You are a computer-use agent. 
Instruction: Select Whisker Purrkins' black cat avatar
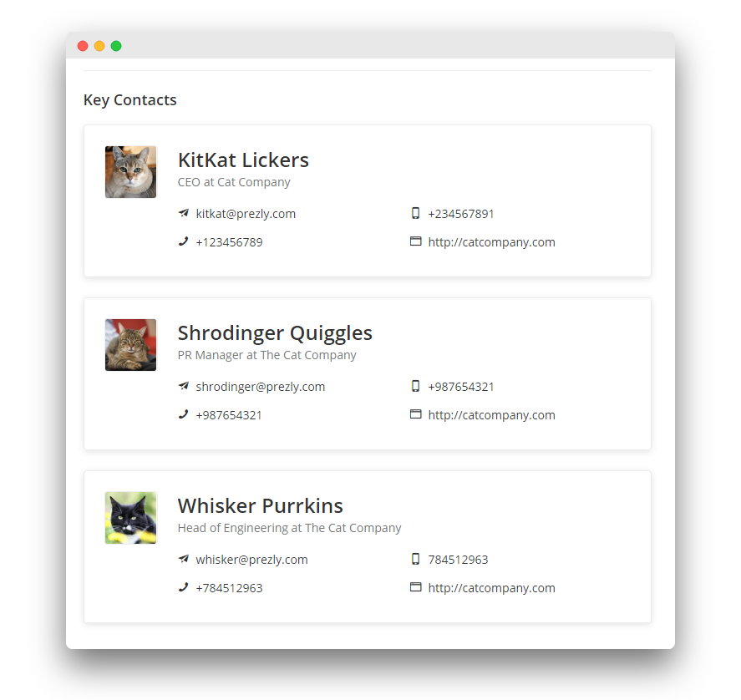[130, 518]
